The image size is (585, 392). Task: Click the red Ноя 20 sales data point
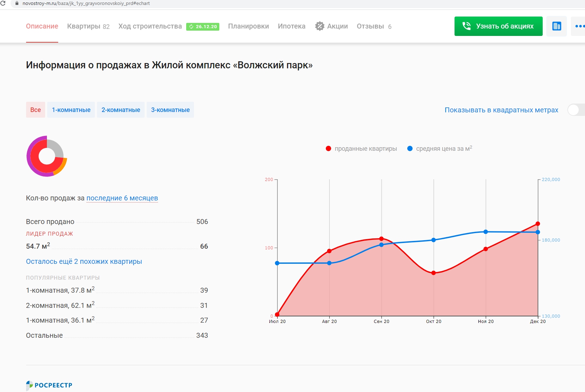(x=486, y=249)
